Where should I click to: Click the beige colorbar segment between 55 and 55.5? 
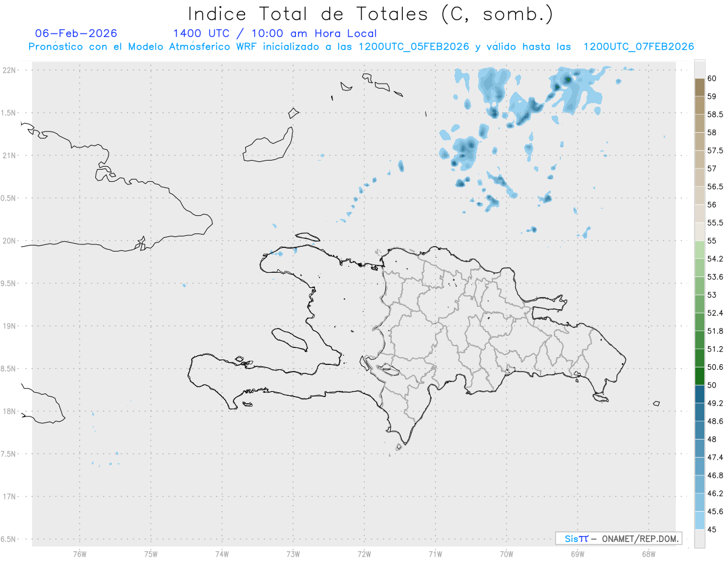point(699,232)
